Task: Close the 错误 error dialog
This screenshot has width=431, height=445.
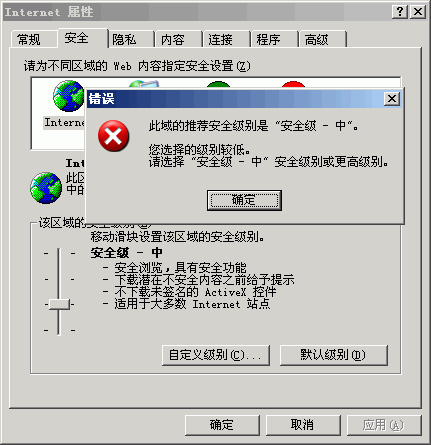Action: (392, 99)
